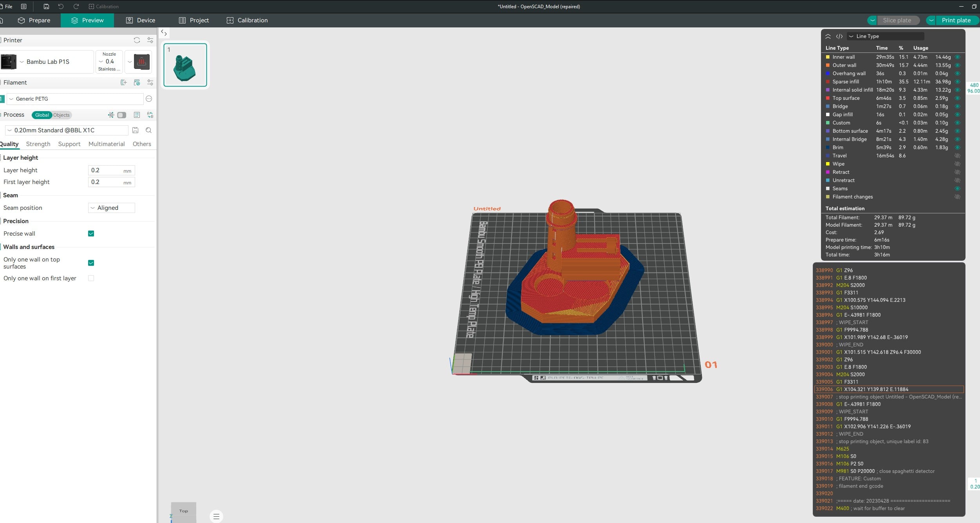
Task: Click the First layer height input field
Action: (112, 182)
